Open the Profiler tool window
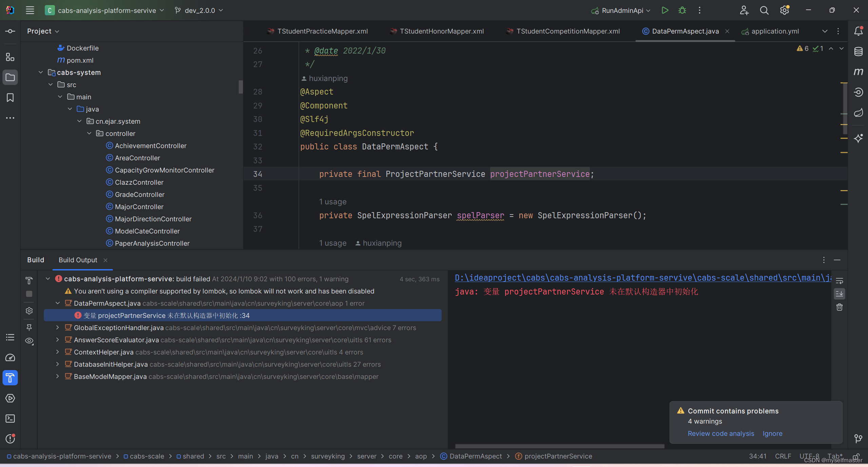 (10, 358)
